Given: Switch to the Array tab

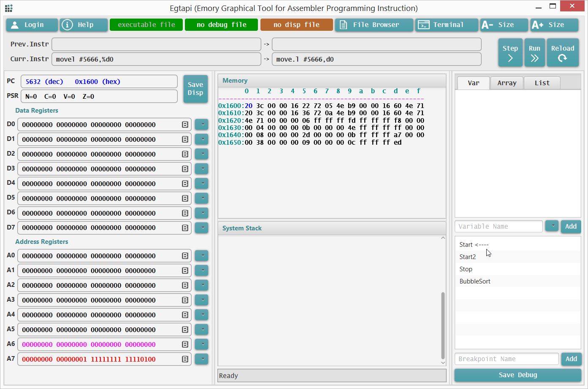Looking at the screenshot, I should click(507, 83).
